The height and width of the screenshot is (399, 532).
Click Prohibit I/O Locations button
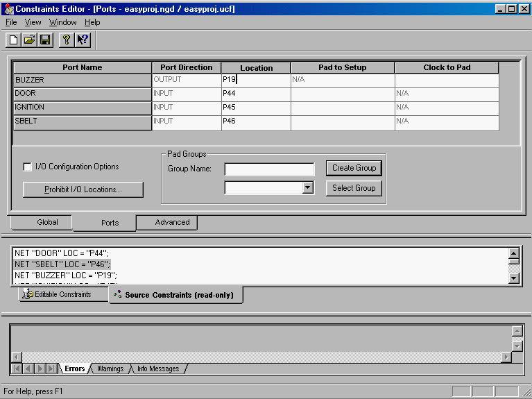(83, 189)
